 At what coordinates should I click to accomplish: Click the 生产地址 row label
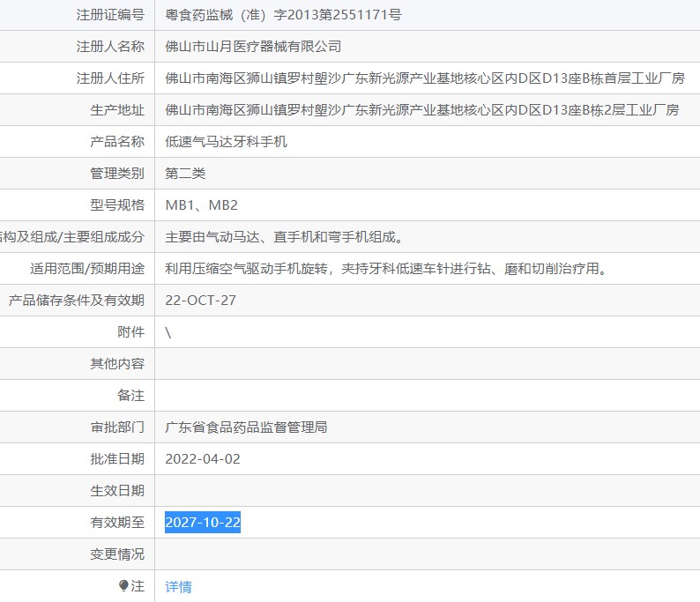tap(117, 110)
